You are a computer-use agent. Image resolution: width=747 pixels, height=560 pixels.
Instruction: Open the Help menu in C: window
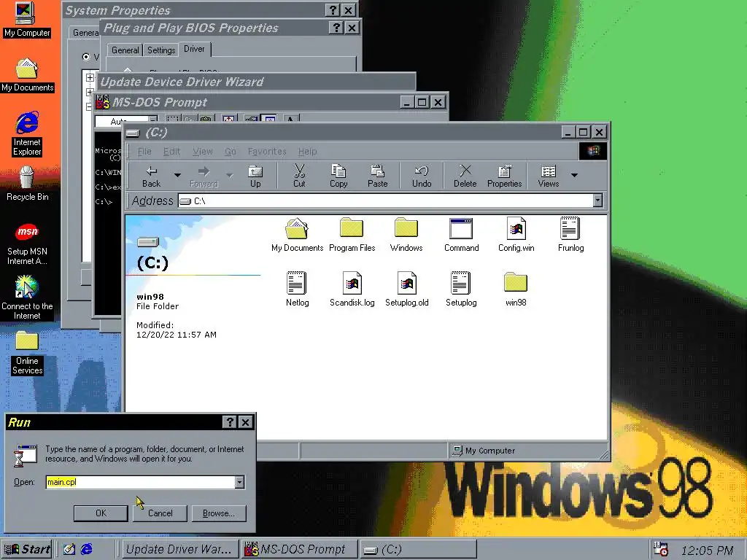pos(307,152)
